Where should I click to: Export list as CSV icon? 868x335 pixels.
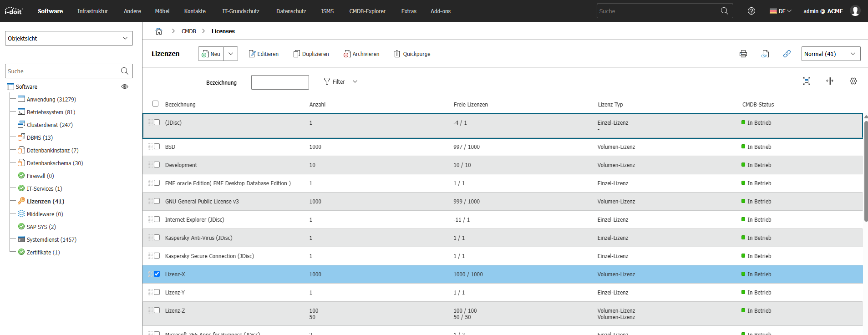tap(765, 54)
